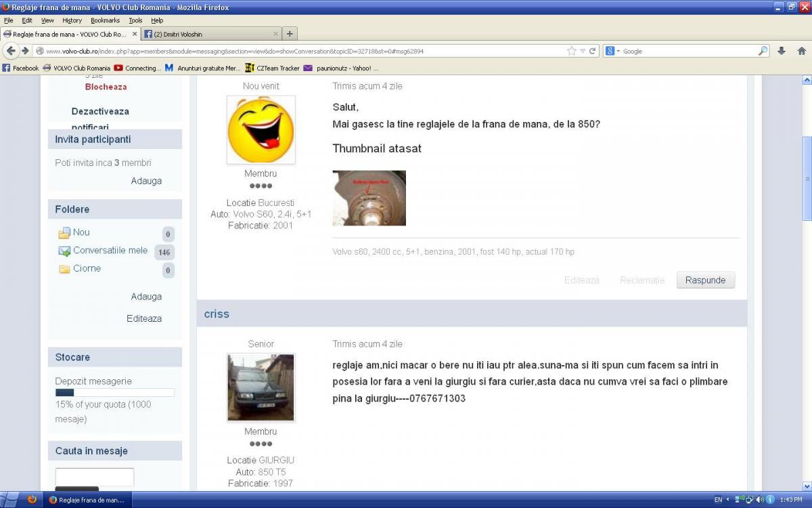This screenshot has width=812, height=508.
Task: Click Adauga under Invita participanti
Action: point(146,181)
